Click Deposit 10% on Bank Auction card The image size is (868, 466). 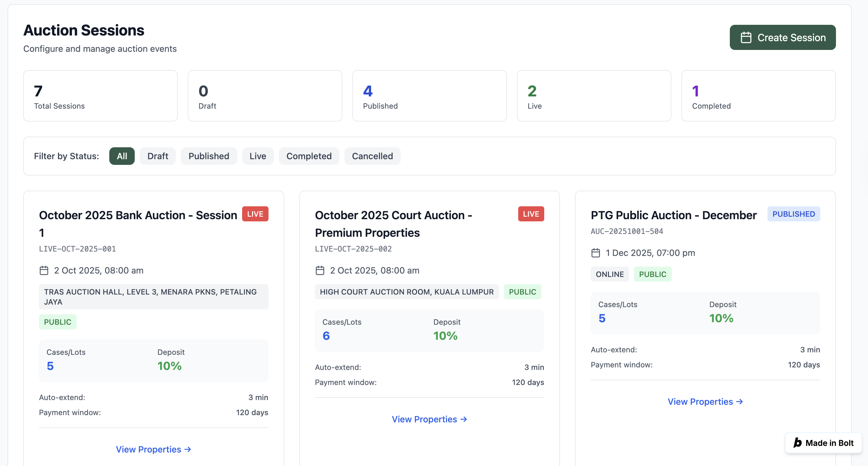point(170,366)
